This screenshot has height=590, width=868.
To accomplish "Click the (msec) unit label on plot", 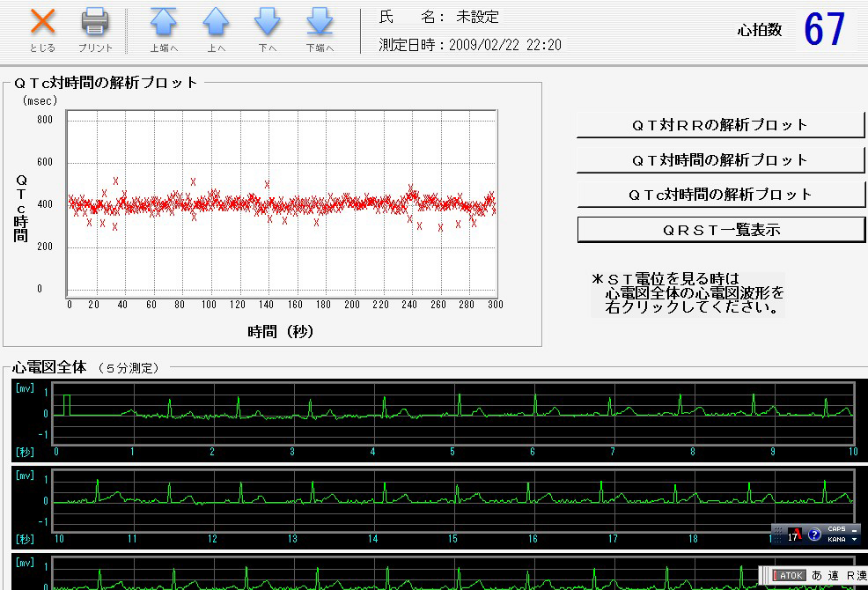I will (40, 100).
